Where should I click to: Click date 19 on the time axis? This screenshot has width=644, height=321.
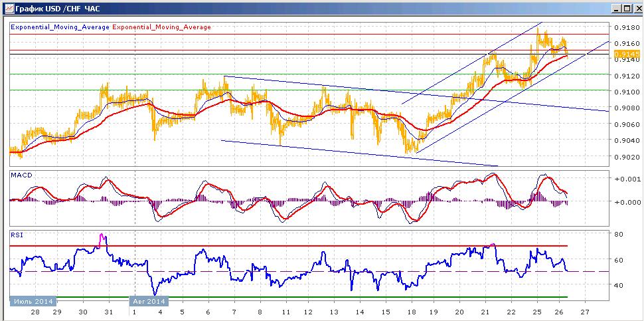coord(434,312)
